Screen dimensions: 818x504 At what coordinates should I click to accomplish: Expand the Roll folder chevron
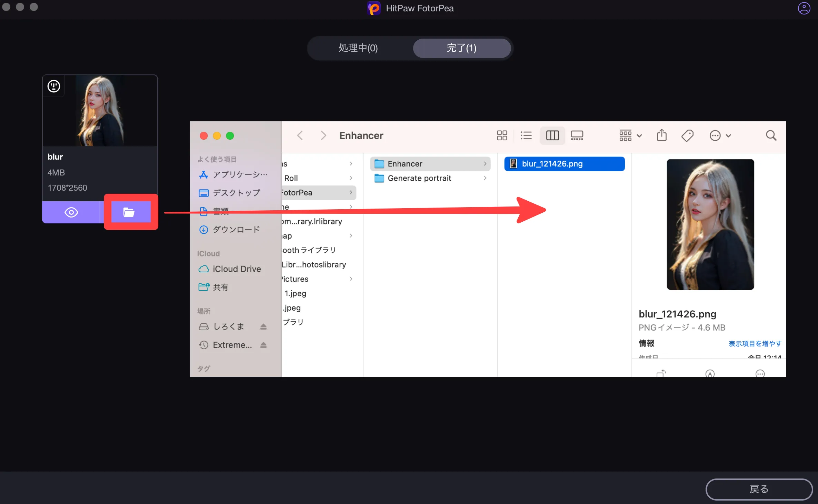click(x=351, y=178)
